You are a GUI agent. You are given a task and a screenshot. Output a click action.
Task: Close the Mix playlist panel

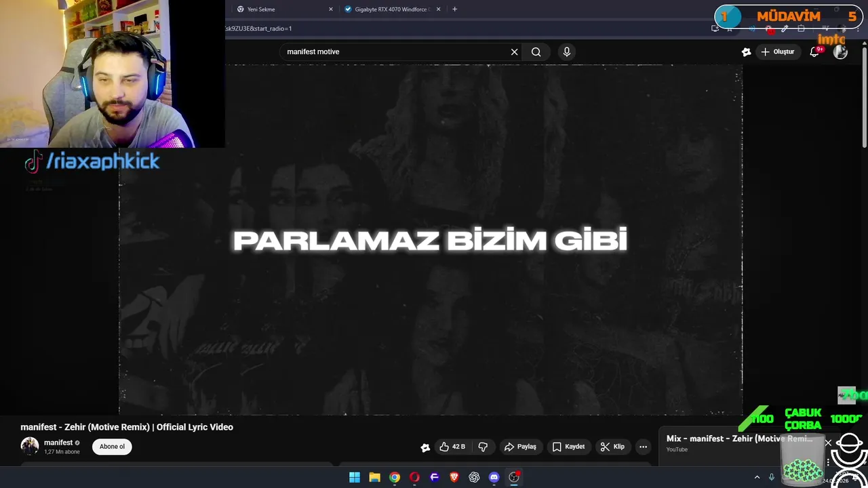828,443
